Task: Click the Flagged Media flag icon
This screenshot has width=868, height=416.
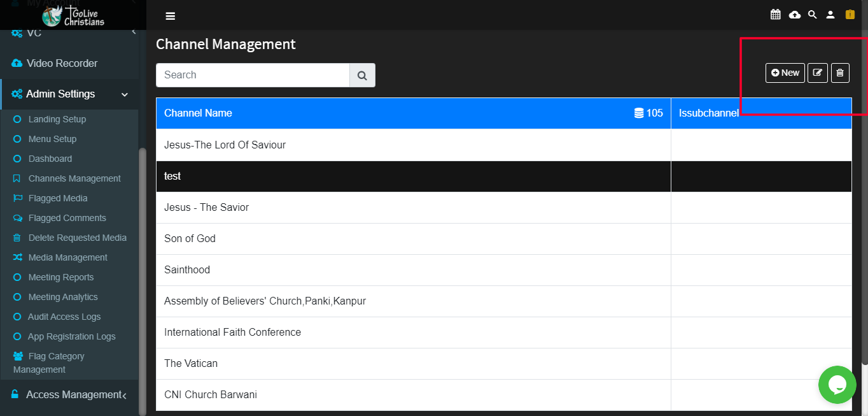Action: pos(17,198)
